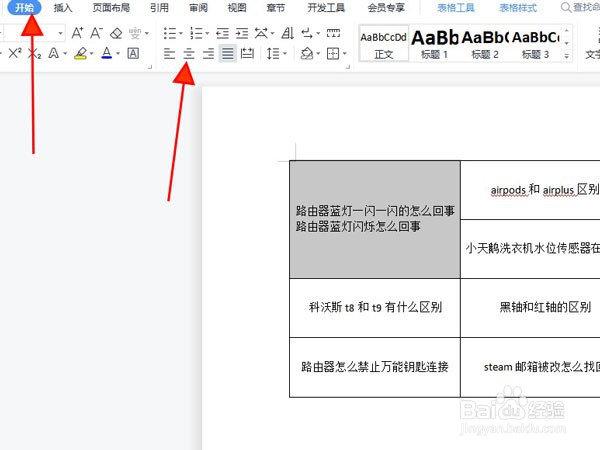Apply the blue font color
This screenshot has width=600, height=450.
coord(107,53)
